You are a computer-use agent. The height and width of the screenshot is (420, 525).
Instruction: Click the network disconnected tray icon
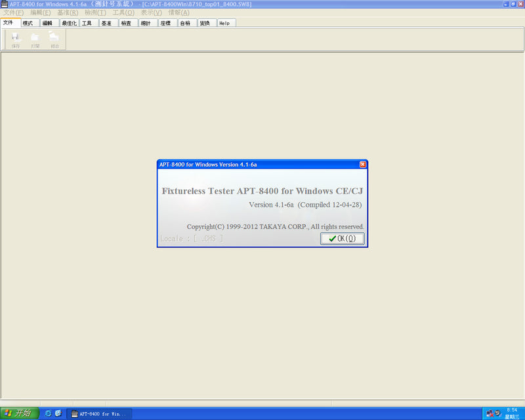coord(490,413)
